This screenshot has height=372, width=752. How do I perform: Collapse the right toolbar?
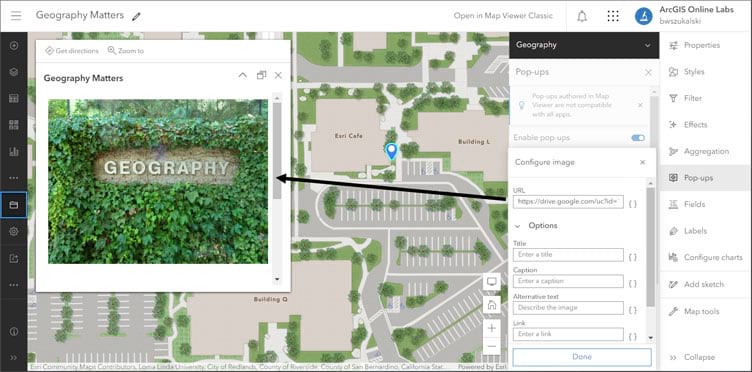705,357
